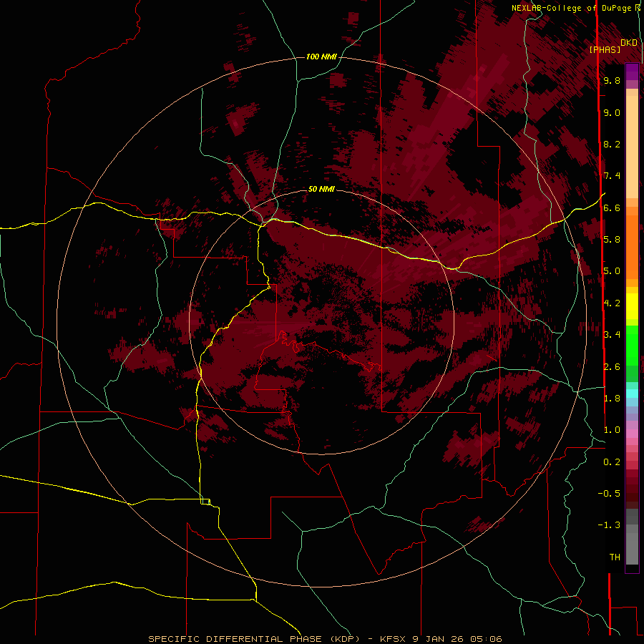Click the 100 NMI range ring label
Screen dimensions: 644x644
321,57
